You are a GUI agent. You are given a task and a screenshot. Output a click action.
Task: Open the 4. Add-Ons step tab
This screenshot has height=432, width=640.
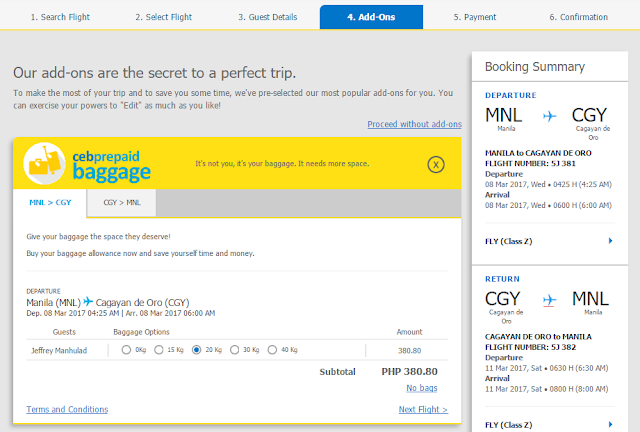371,17
